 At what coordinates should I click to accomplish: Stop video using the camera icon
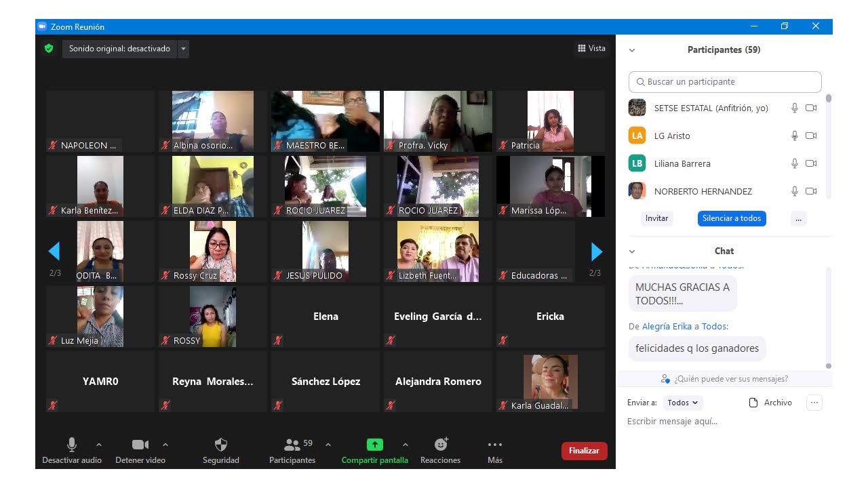[x=140, y=445]
